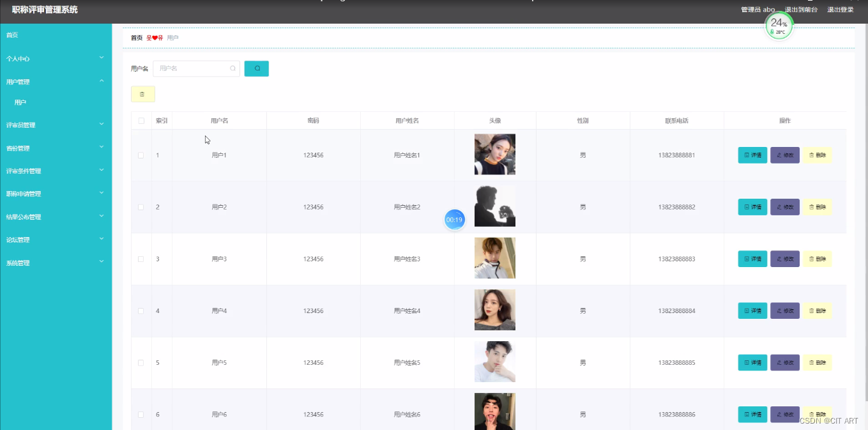Click the avatar thumbnail of 用户5

[495, 362]
